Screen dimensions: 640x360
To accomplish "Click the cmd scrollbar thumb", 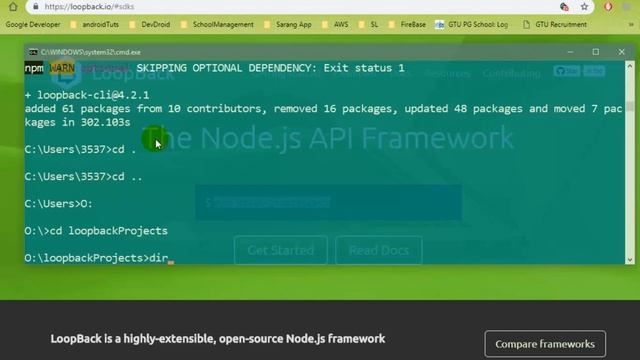I will 630,106.
